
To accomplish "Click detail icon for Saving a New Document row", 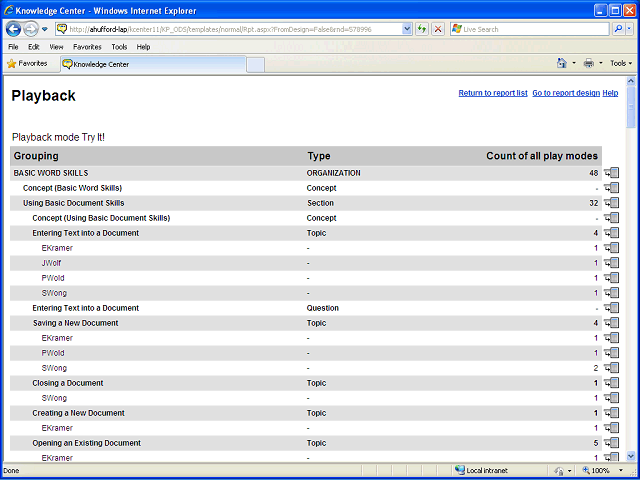I will pyautogui.click(x=612, y=323).
